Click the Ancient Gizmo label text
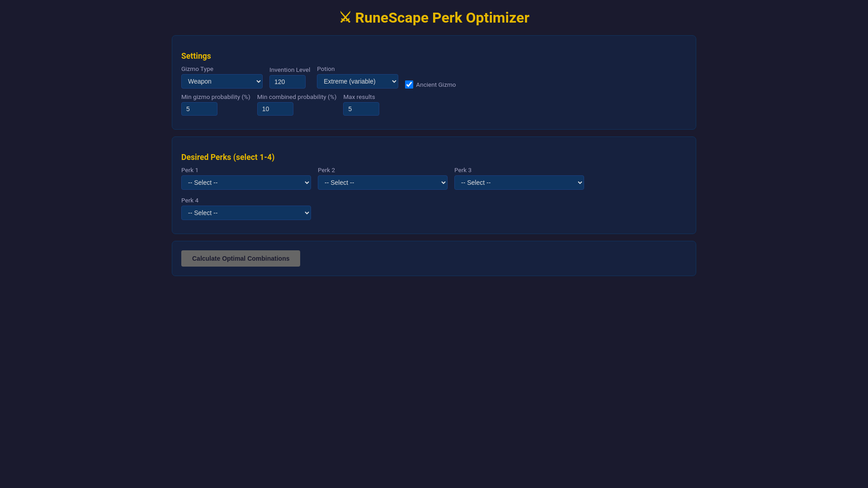The height and width of the screenshot is (488, 868). pos(436,85)
